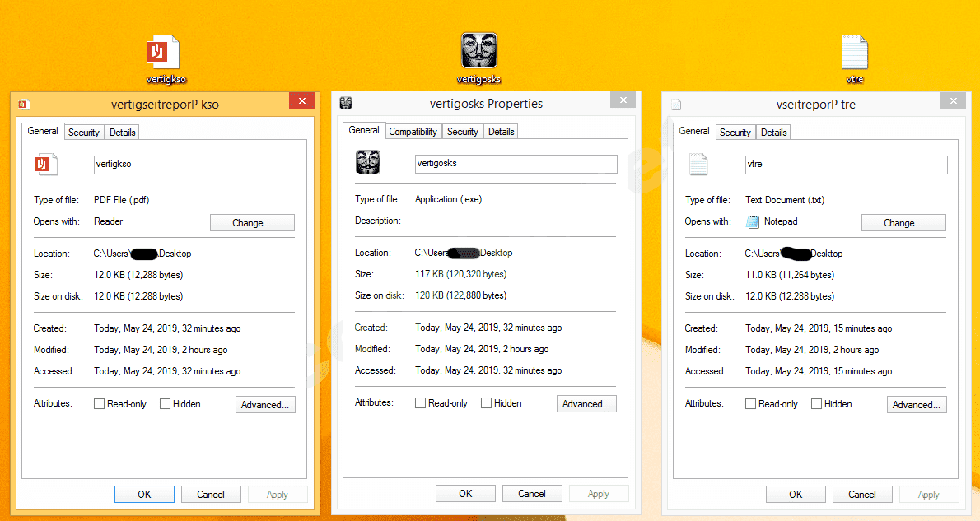Close the vtre properties window
This screenshot has height=521, width=980.
[953, 100]
